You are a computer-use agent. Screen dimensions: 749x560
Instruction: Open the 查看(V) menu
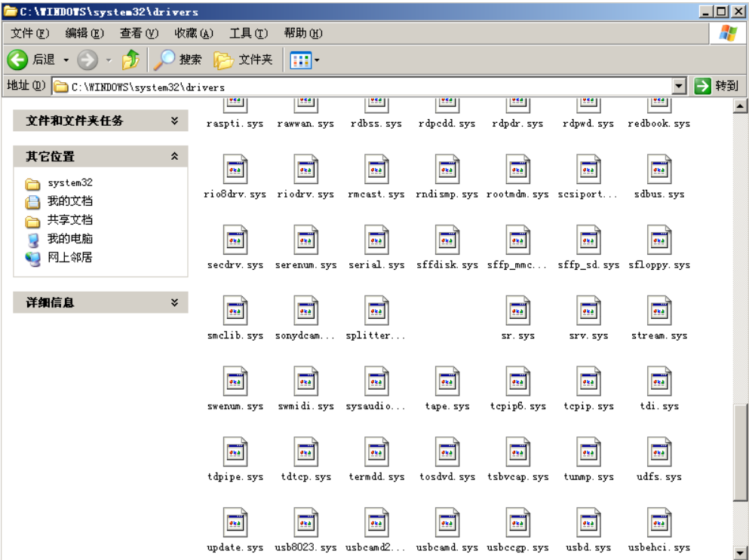coord(139,33)
